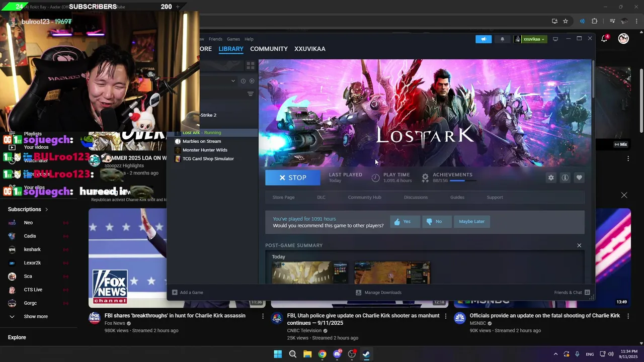The image size is (644, 362).
Task: Open Chrome from the taskbar
Action: pos(322,354)
